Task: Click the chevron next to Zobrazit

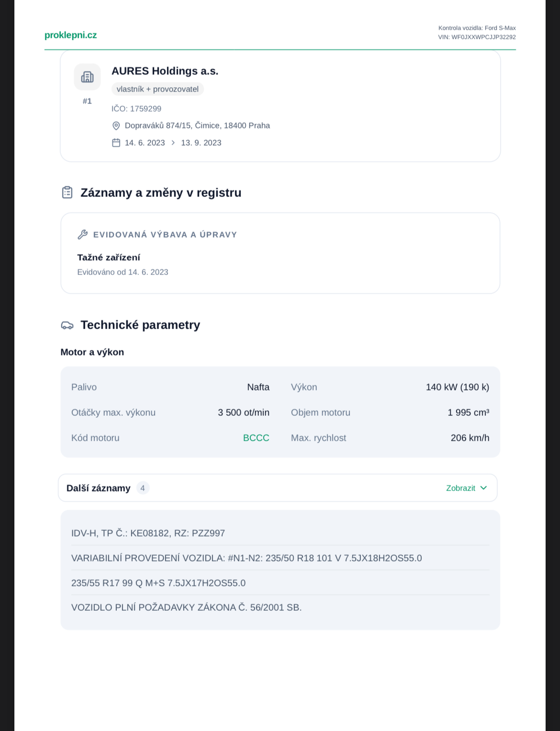Action: click(483, 488)
